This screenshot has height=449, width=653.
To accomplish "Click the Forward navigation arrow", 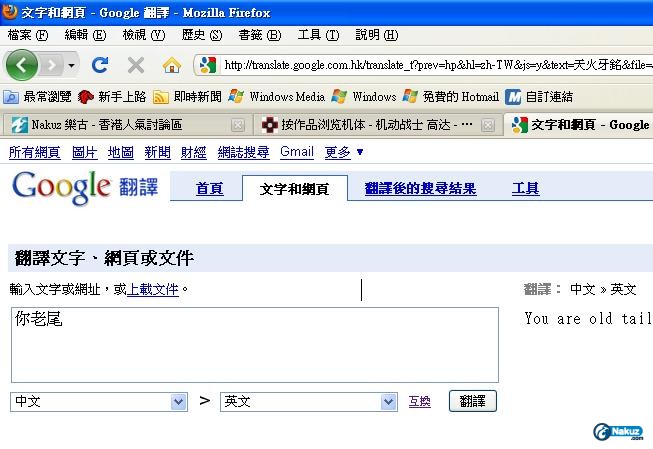I will 52,65.
